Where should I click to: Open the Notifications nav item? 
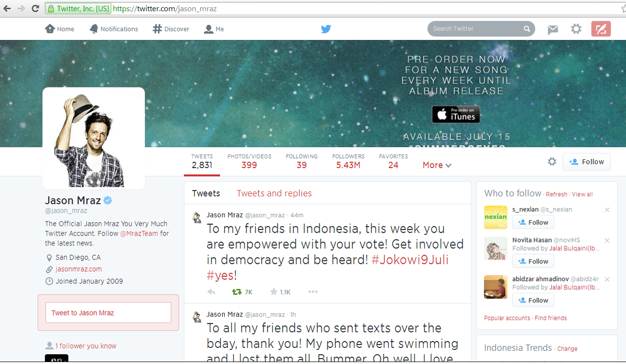pos(114,29)
